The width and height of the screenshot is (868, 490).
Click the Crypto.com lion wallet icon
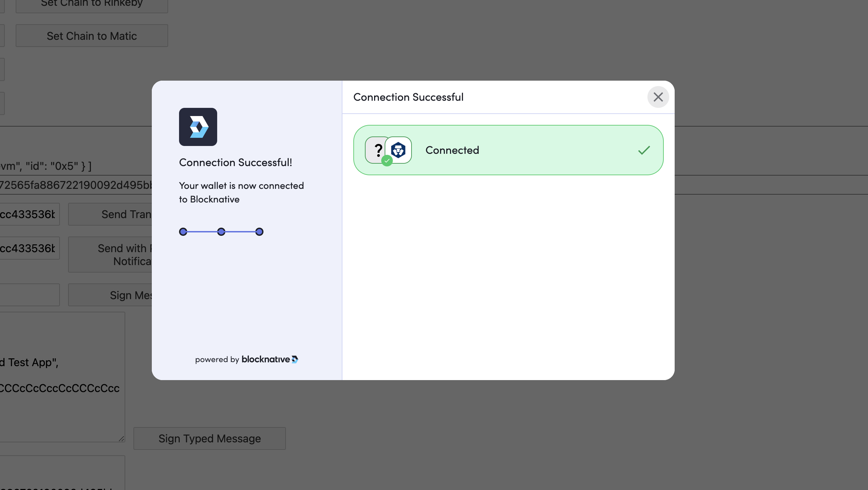(398, 150)
